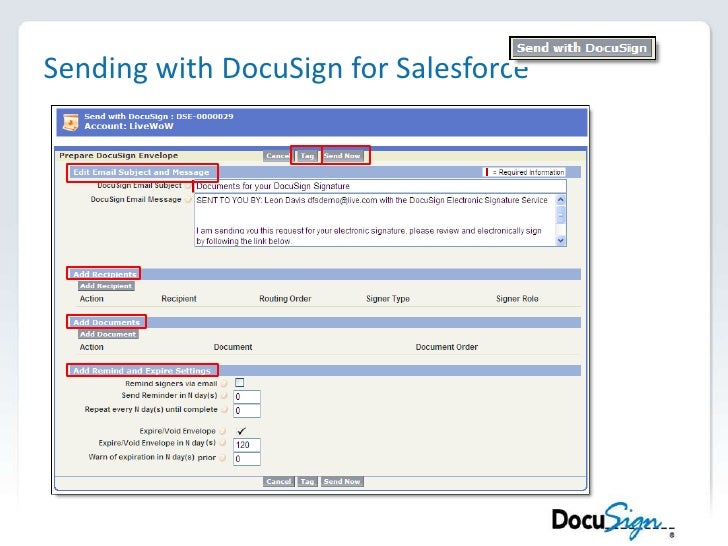728x546 pixels.
Task: Click email message scrollbar up arrow
Action: click(x=561, y=200)
